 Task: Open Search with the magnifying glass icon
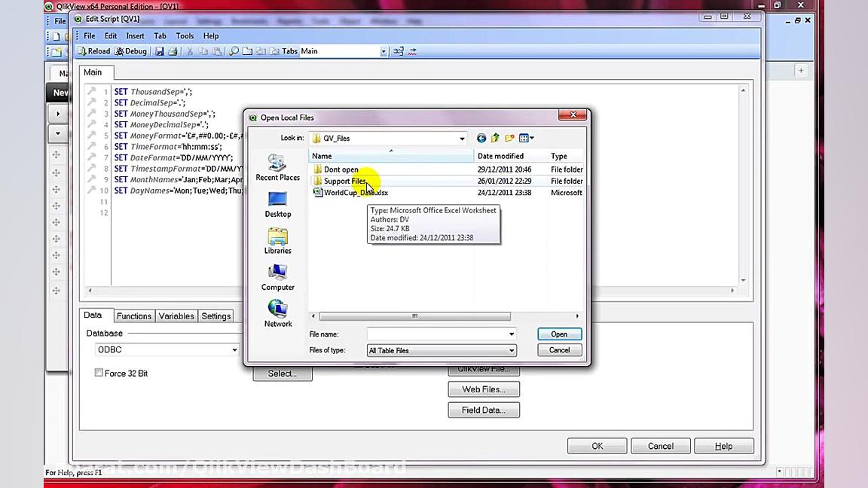coord(234,51)
